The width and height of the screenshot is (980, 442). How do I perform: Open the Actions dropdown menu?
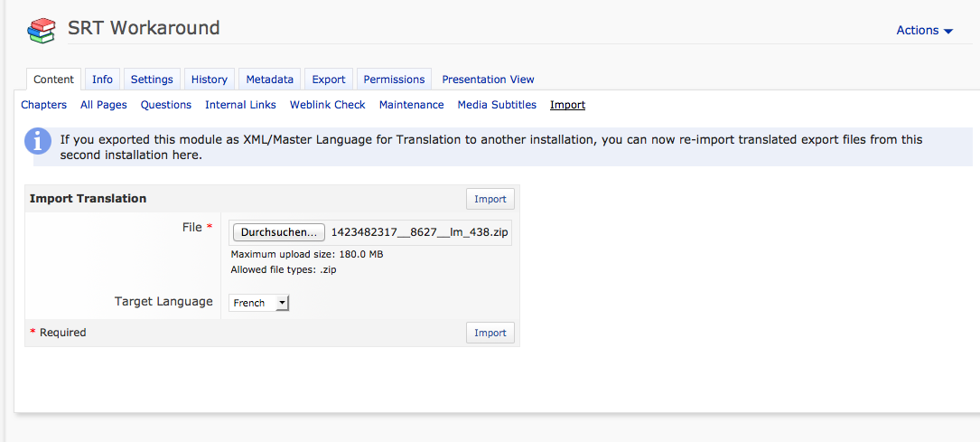[x=924, y=31]
